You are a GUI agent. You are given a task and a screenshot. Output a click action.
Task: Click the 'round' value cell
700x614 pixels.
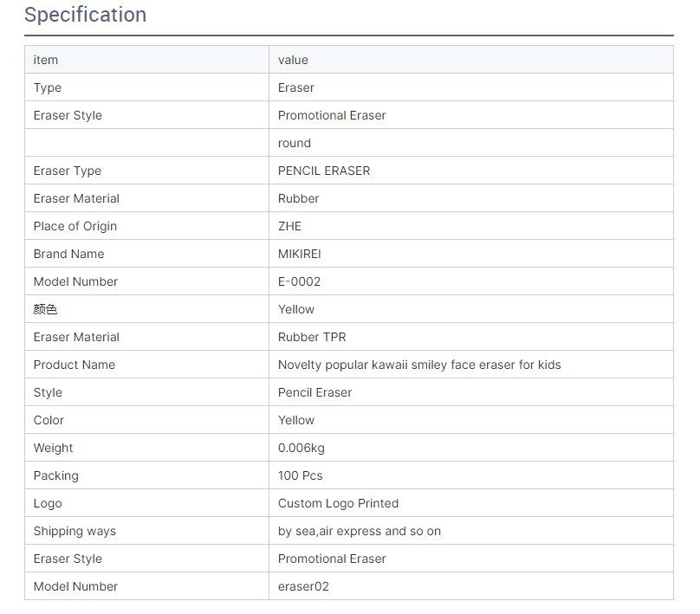coord(471,143)
